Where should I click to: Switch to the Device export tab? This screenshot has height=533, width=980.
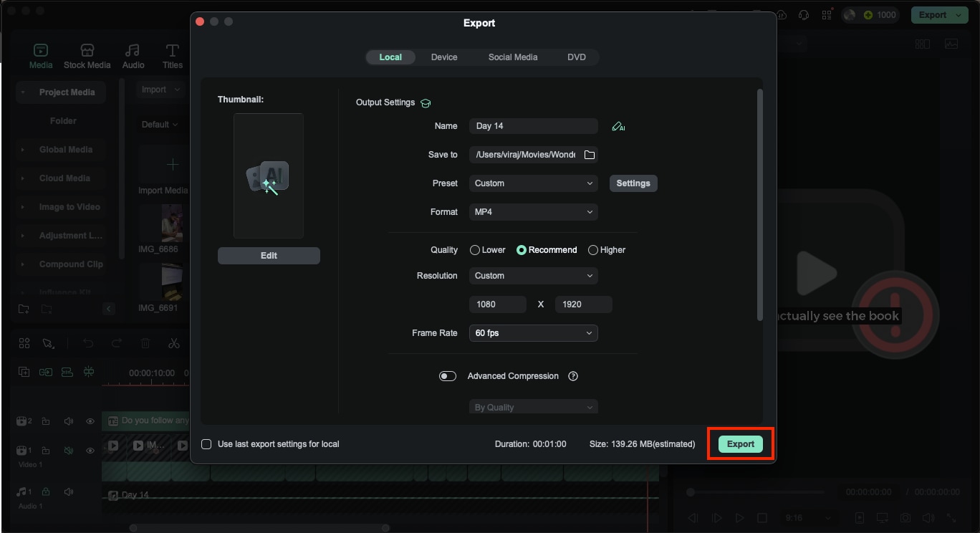[444, 57]
